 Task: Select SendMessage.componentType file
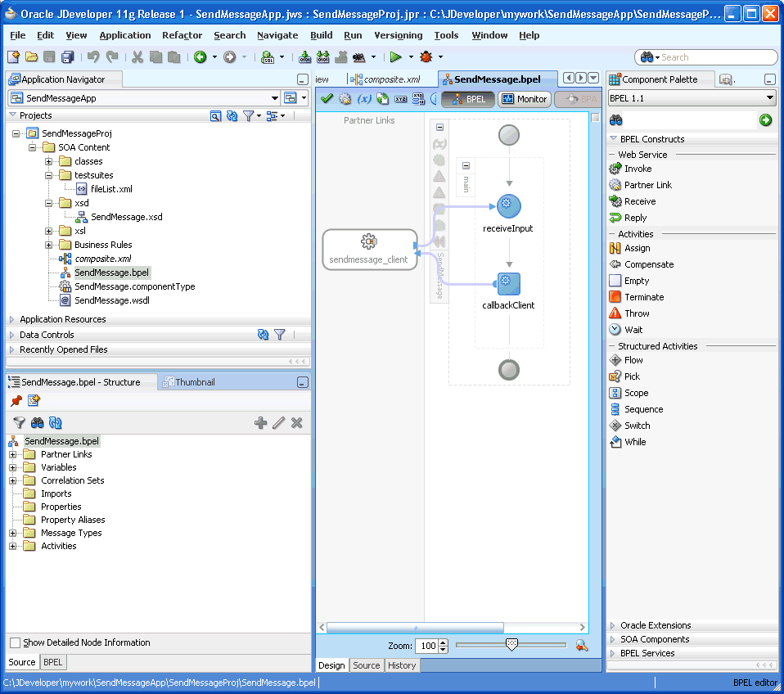pos(135,286)
